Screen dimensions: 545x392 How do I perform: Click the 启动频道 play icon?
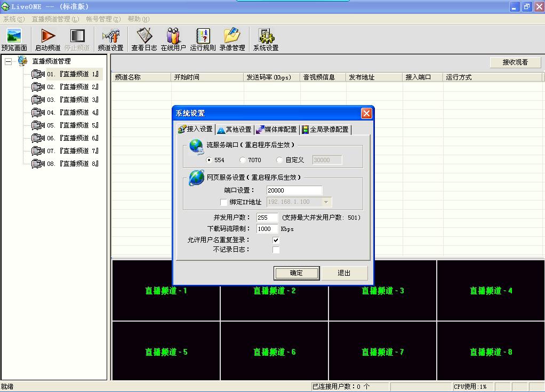point(48,36)
